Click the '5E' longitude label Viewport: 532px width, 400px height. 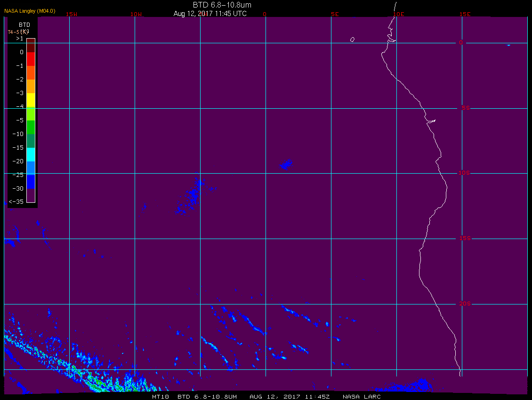click(335, 14)
